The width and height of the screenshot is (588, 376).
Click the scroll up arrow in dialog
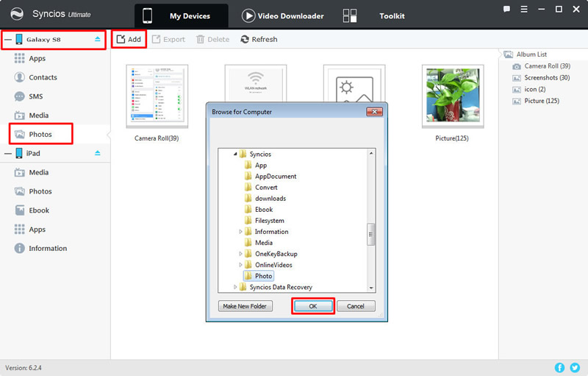(x=371, y=153)
